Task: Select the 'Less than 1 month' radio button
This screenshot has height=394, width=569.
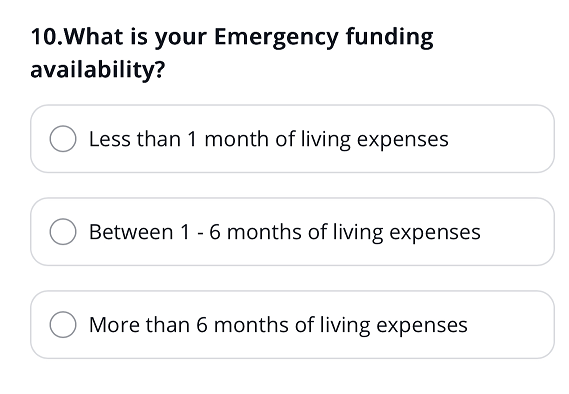Action: coord(63,139)
